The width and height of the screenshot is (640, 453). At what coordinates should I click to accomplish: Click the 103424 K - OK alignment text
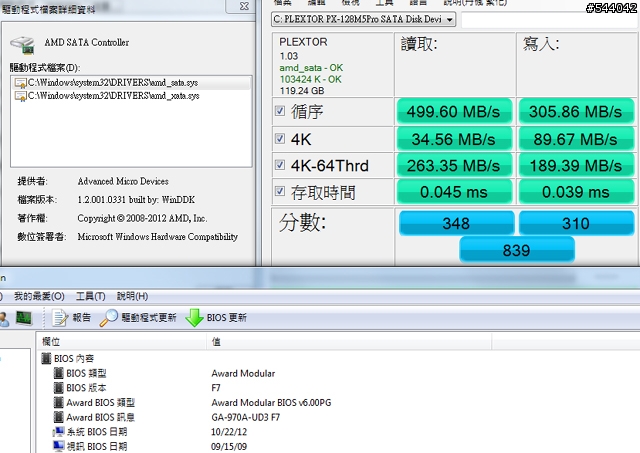310,79
